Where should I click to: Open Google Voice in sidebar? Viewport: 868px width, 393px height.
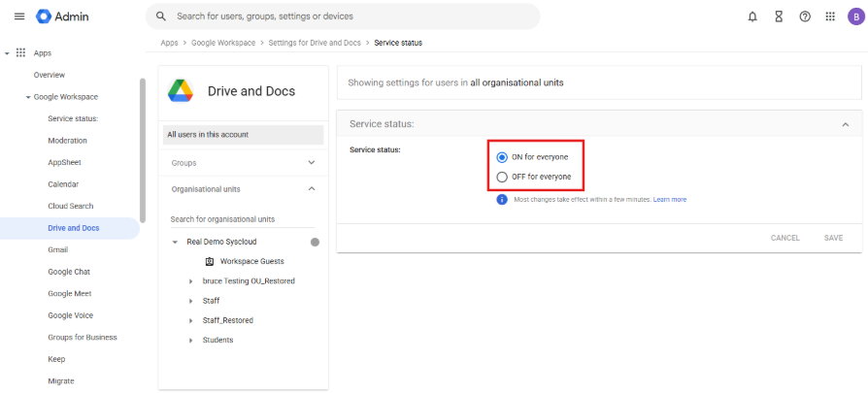[x=71, y=315]
